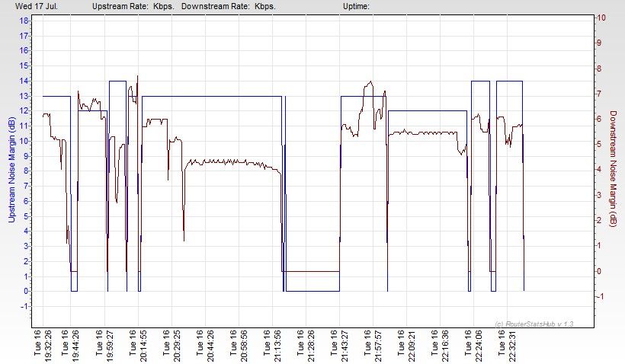Screen dimensions: 625x364
Task: Click the 'Tue 16 19:59:27' time label
Action: (x=104, y=346)
